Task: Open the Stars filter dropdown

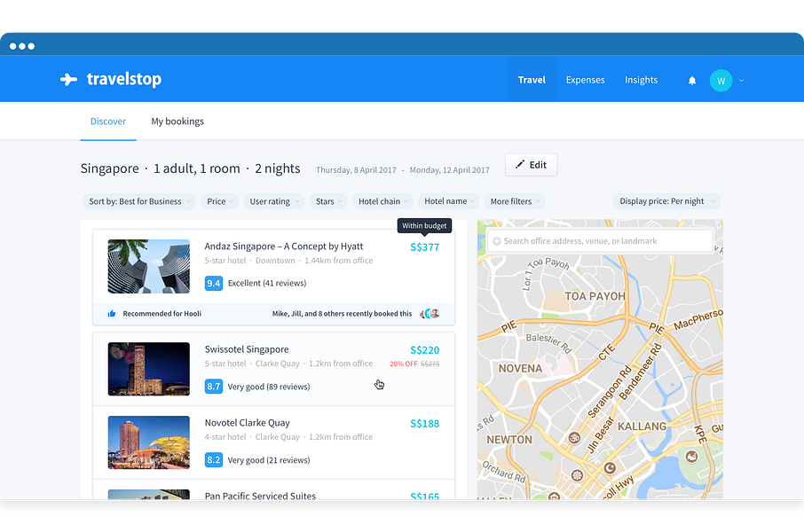Action: [328, 201]
